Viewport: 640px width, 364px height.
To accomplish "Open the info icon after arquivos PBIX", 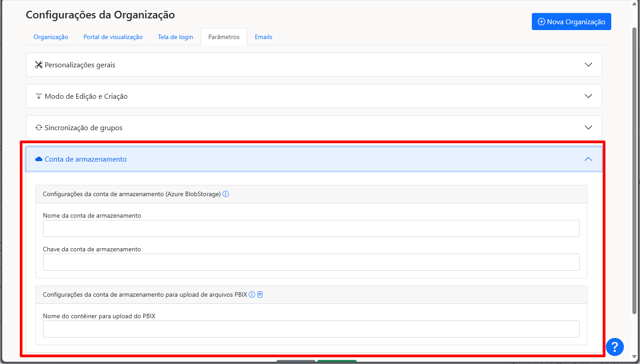I will (252, 295).
